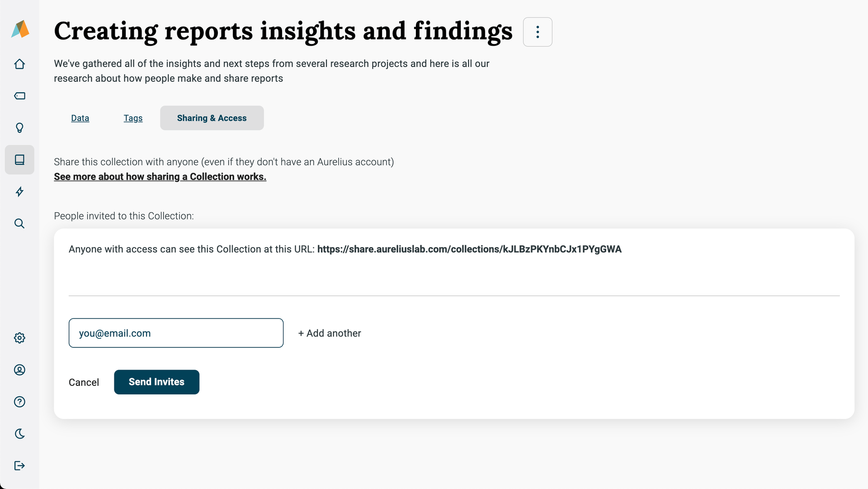Click Cancel sharing invites
Screen dimensions: 868x489
tap(84, 382)
